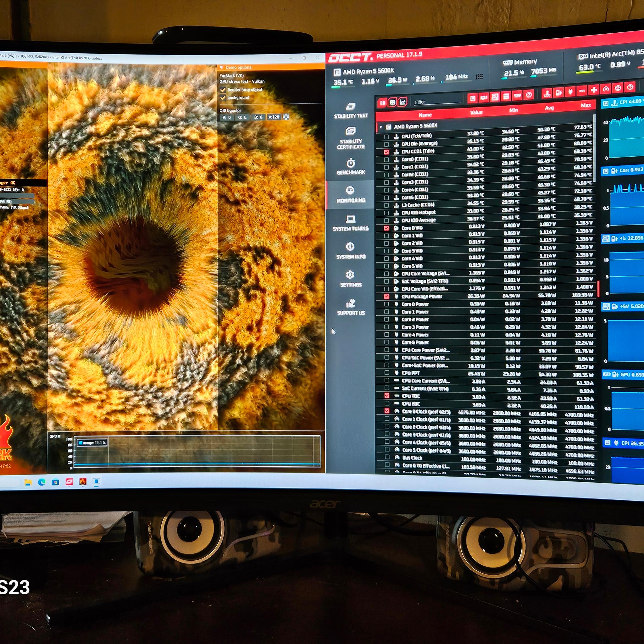Collapse FurMark Demo options panel

(x=221, y=67)
